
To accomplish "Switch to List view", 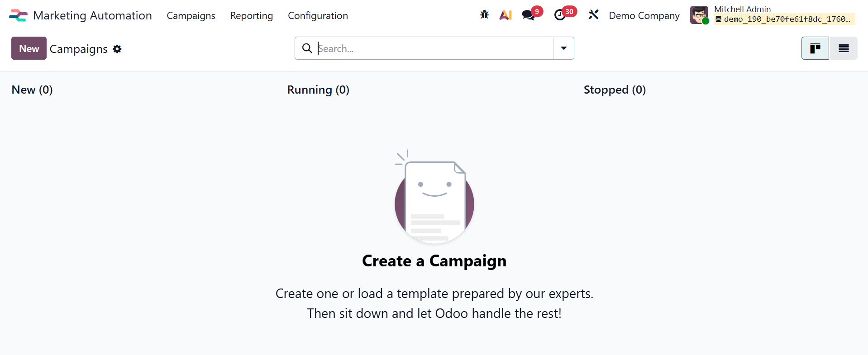I will (844, 48).
